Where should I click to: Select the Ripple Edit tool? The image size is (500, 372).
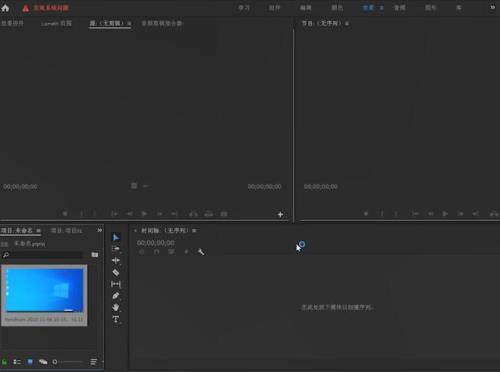click(116, 261)
